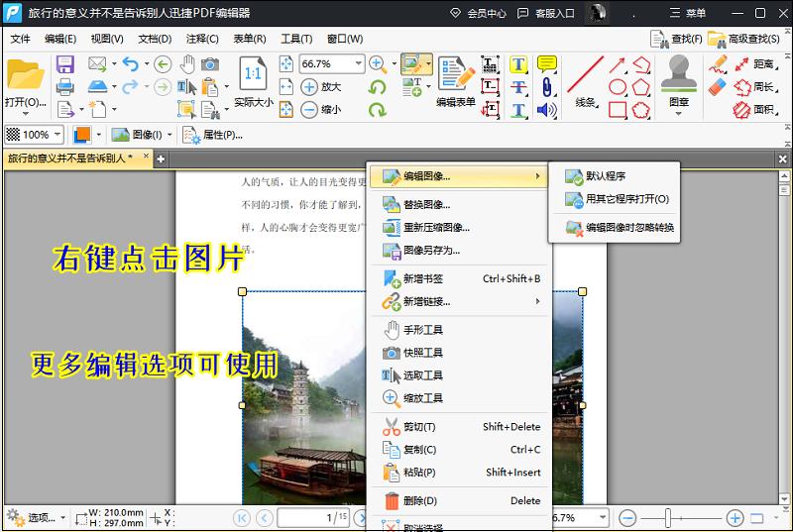793x532 pixels.
Task: Choose 复制(C) in context menu
Action: coord(459,449)
